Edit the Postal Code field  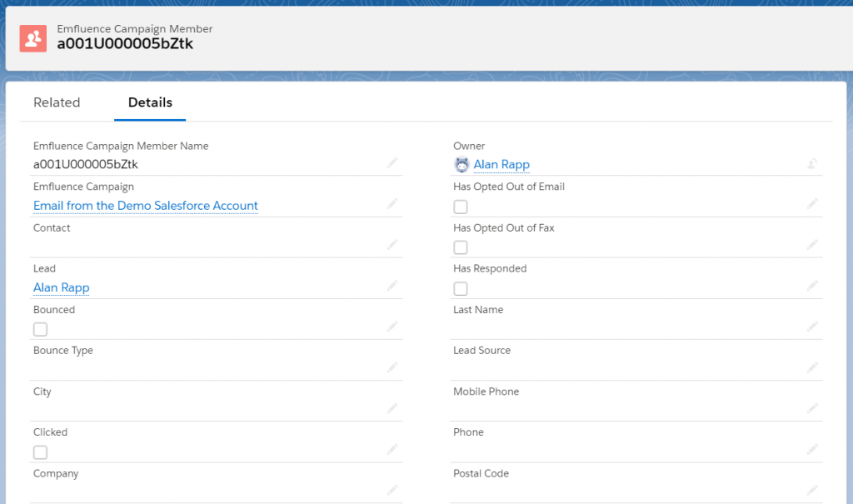[x=812, y=490]
